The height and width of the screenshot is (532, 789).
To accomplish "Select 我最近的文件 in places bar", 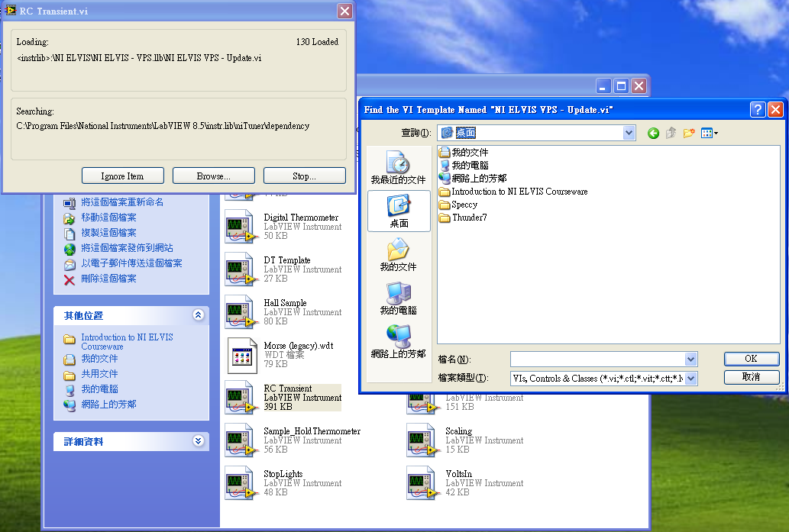I will (x=399, y=167).
